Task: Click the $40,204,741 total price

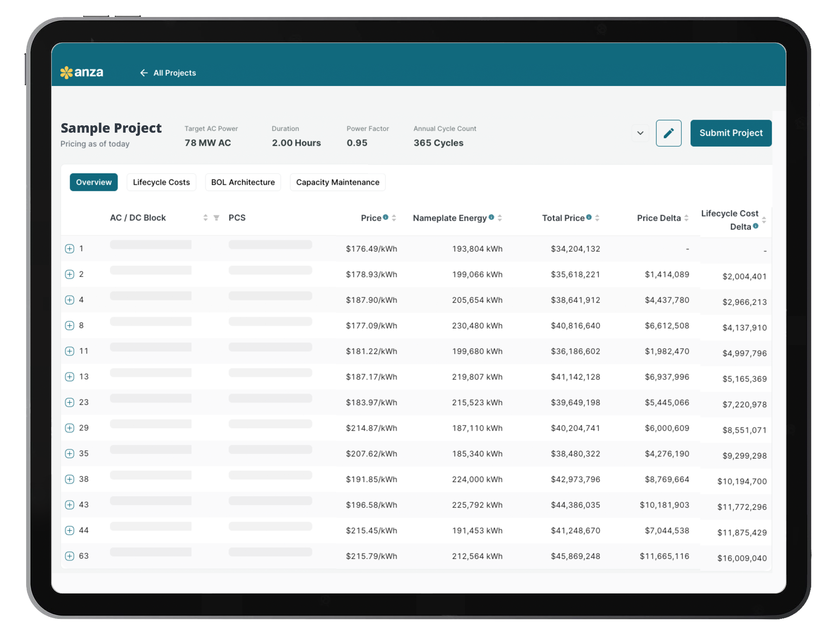Action: (575, 428)
